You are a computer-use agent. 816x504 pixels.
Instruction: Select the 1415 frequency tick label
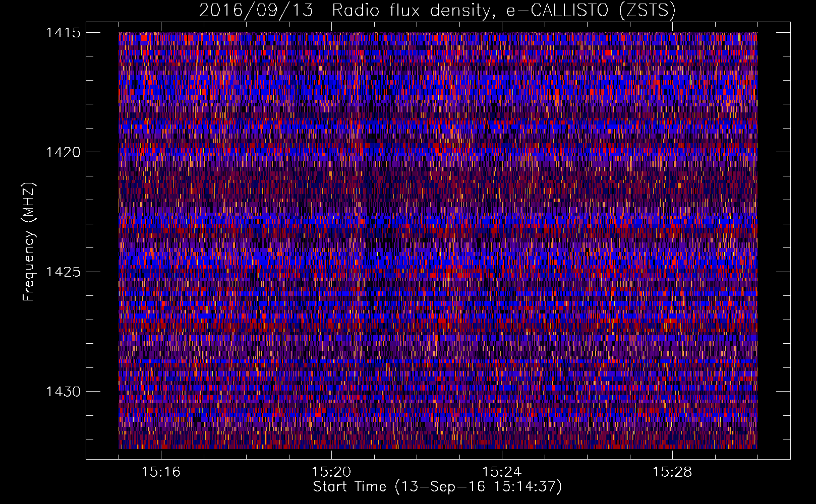point(63,33)
